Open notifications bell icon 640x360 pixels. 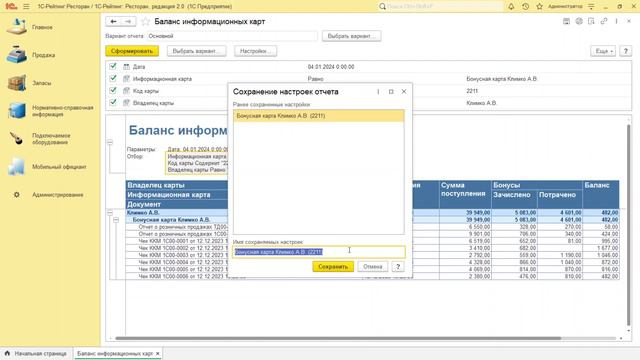click(x=511, y=7)
